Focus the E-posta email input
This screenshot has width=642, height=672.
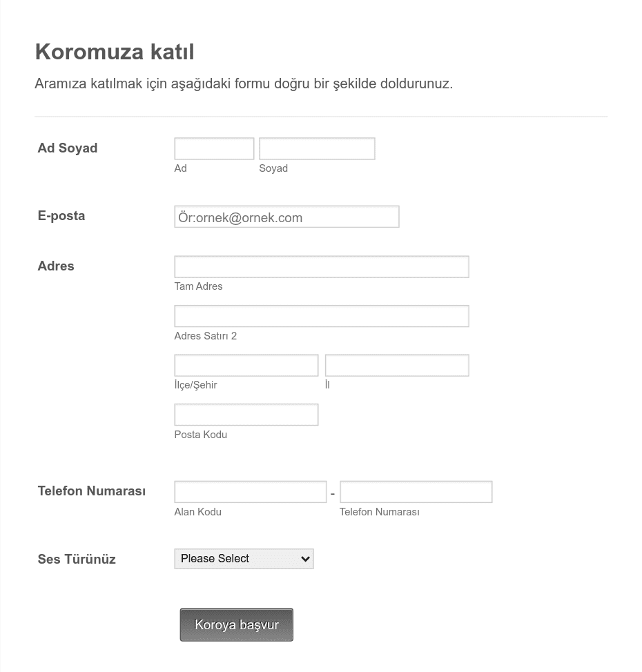point(286,217)
